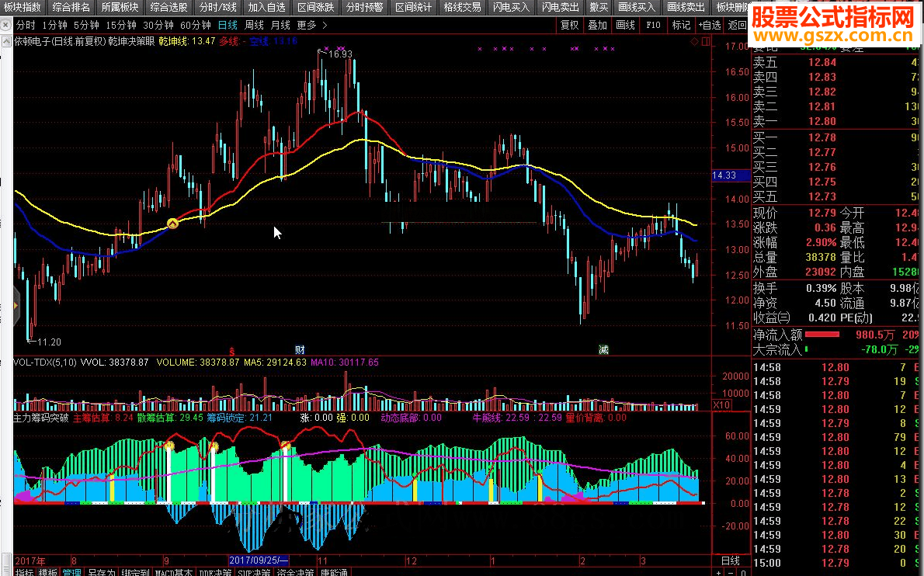The image size is (924, 576).
Task: Toggle 分时/K线 view
Action: click(217, 8)
